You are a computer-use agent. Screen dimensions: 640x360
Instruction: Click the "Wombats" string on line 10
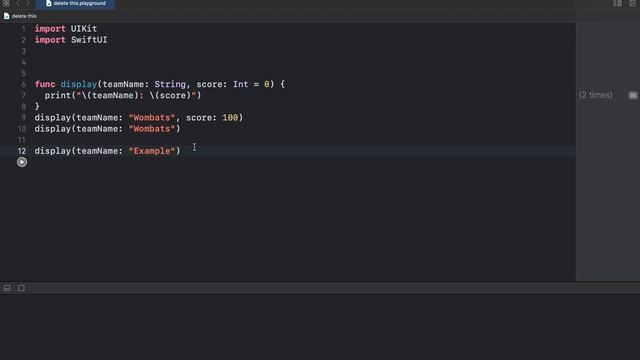pyautogui.click(x=152, y=129)
